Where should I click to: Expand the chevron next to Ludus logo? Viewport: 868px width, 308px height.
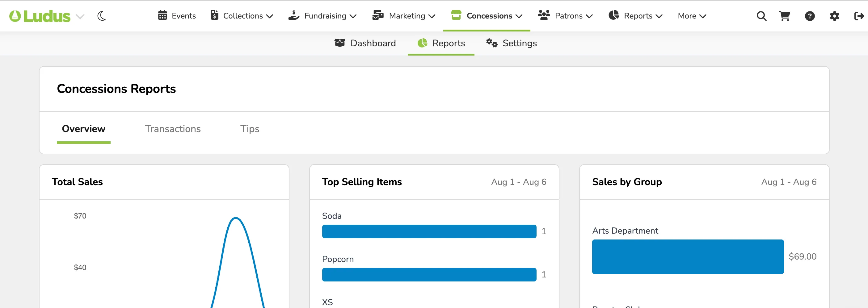pyautogui.click(x=80, y=16)
